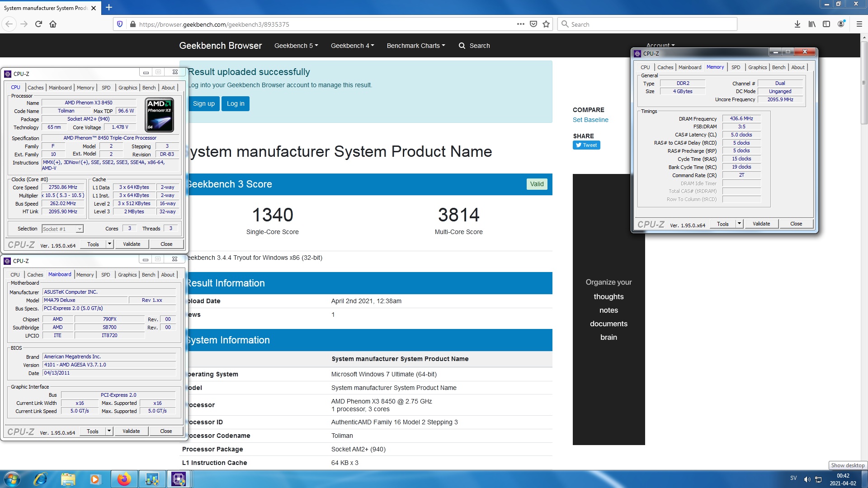Image resolution: width=868 pixels, height=488 pixels.
Task: Expand the Tools arrow in Memory window
Action: [739, 224]
